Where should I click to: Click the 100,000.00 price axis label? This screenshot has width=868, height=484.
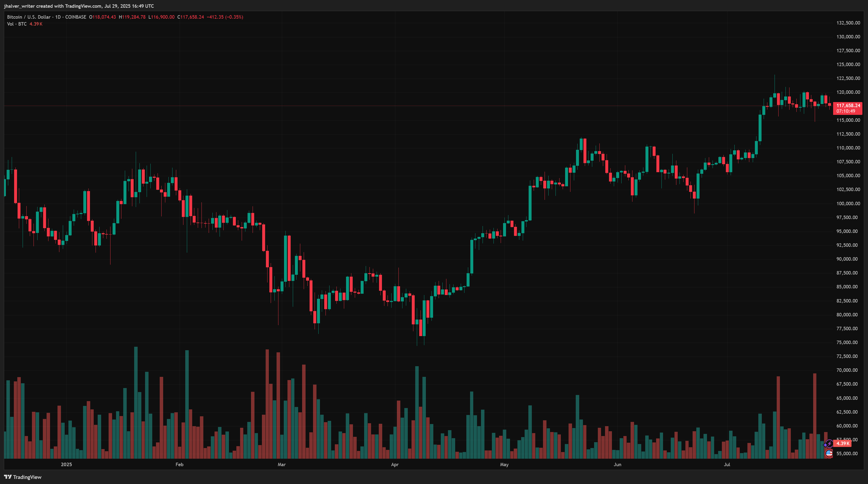click(847, 203)
